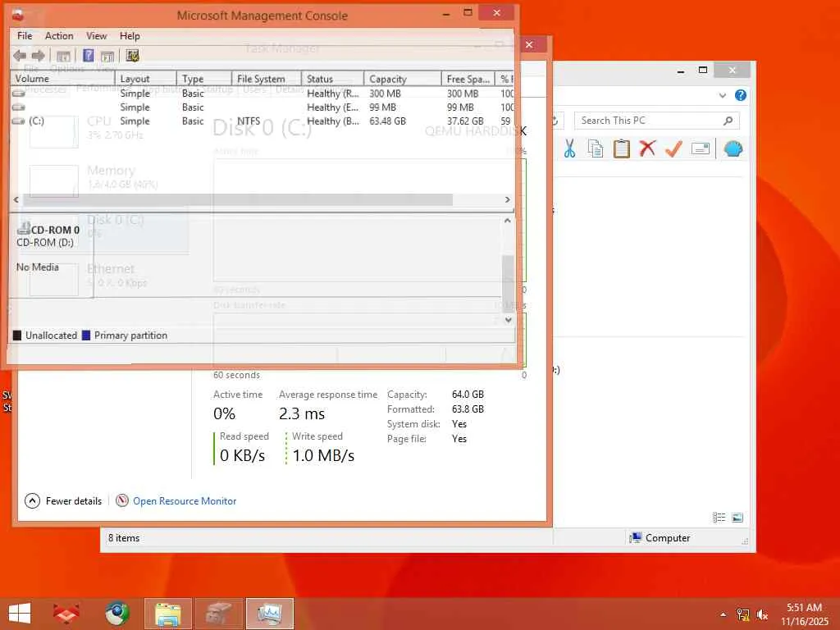Open the blue Help toolbar icon in console
Screen dimensions: 840x630
(89, 56)
